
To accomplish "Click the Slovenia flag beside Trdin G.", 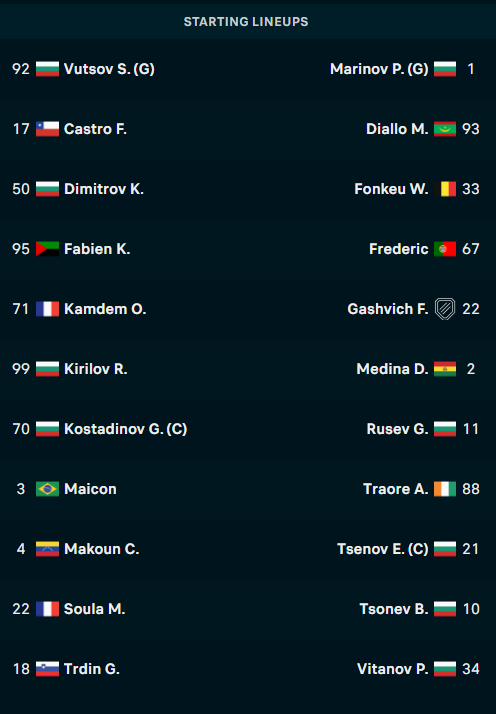I will tap(47, 669).
